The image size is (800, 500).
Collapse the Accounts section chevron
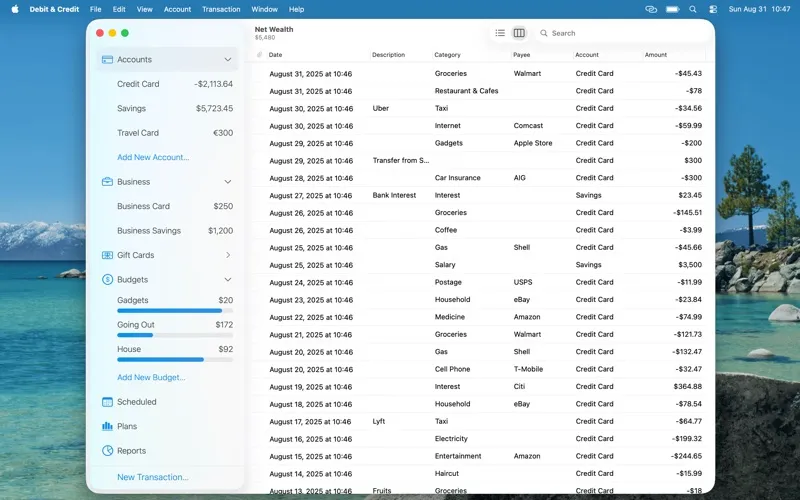click(228, 60)
